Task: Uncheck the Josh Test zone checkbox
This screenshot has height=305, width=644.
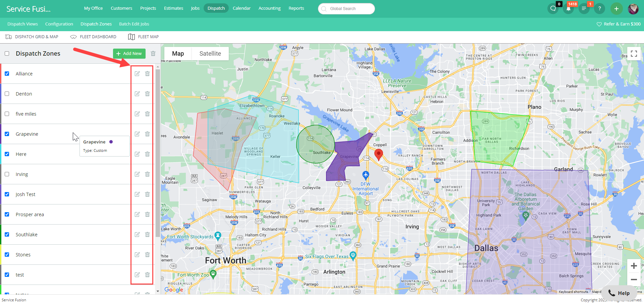Action: tap(7, 194)
